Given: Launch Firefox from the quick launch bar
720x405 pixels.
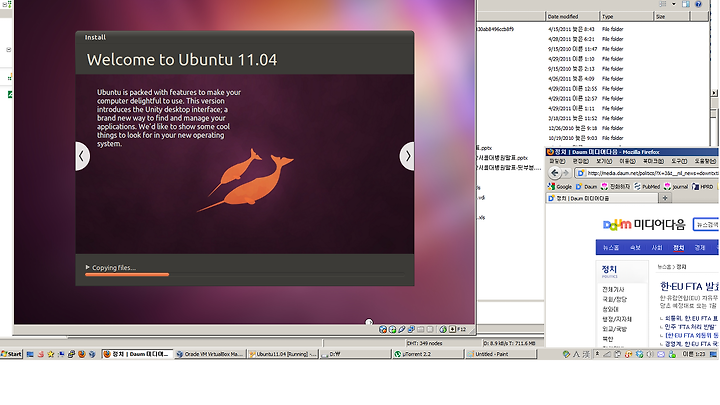Looking at the screenshot, I should [x=82, y=354].
